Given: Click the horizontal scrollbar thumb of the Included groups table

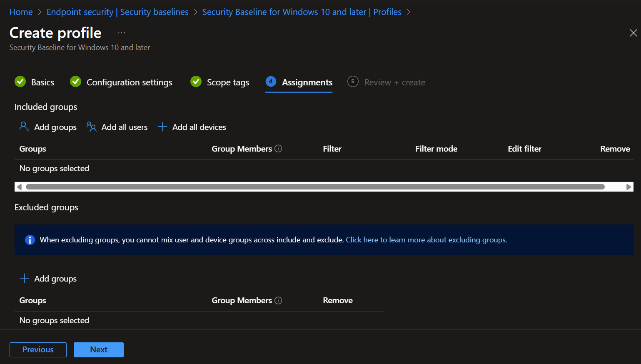Looking at the screenshot, I should [x=315, y=187].
